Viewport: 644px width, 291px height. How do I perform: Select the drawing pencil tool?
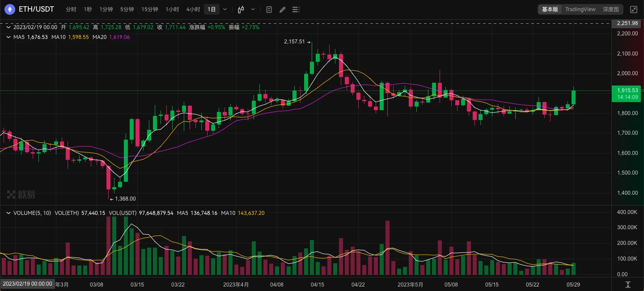282,9
